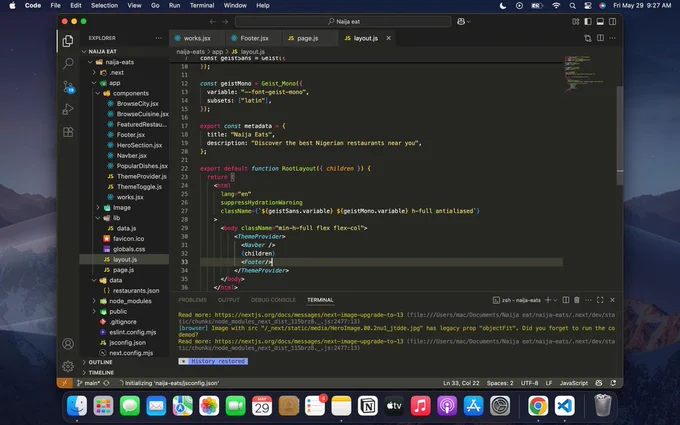Maximize the terminal panel size
680x425 pixels.
pyautogui.click(x=600, y=300)
